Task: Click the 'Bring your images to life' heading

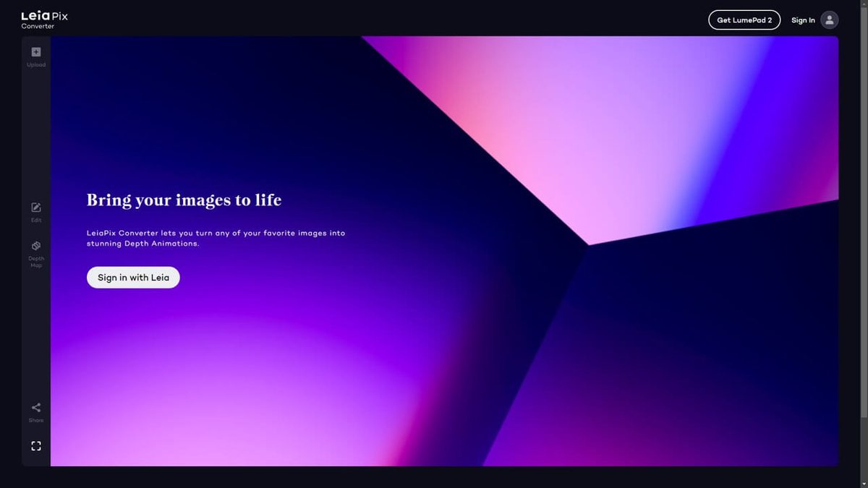Action: (184, 200)
